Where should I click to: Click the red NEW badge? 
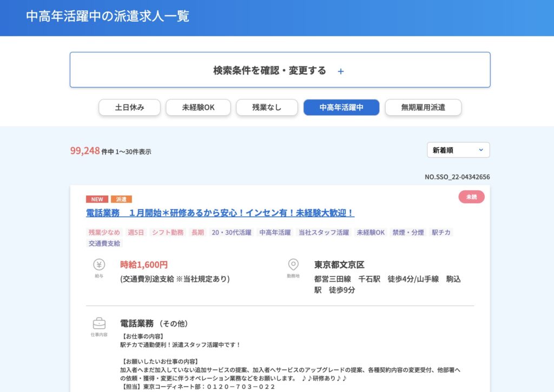coord(97,200)
